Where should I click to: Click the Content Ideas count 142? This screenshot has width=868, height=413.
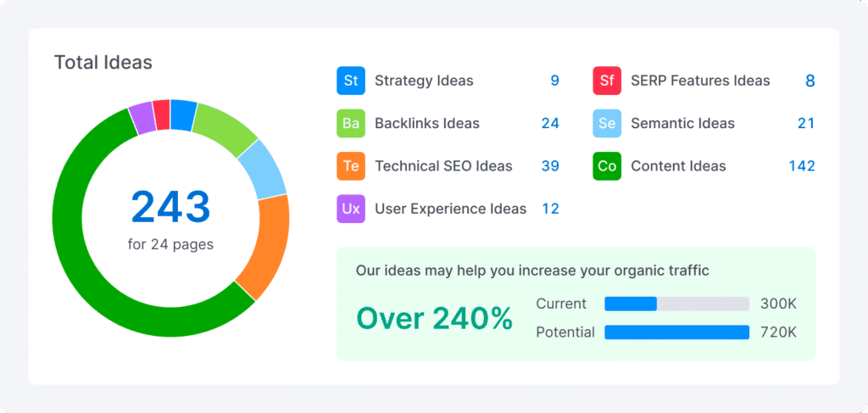[x=801, y=166]
